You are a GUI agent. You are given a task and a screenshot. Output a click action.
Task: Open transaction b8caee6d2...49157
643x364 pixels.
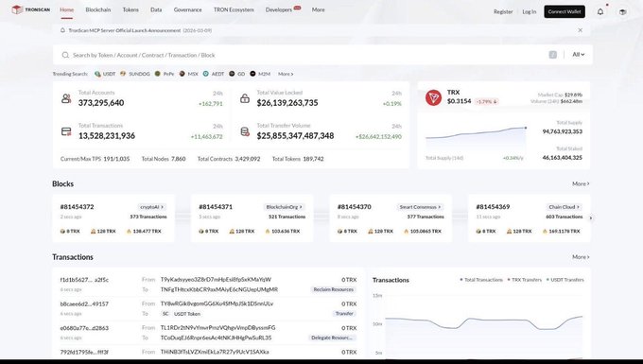84,303
